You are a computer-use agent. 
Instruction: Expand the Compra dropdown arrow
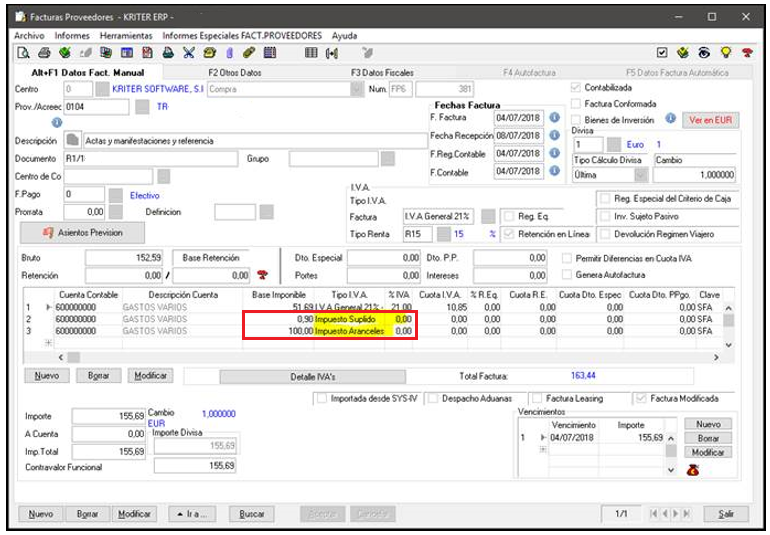coord(358,89)
